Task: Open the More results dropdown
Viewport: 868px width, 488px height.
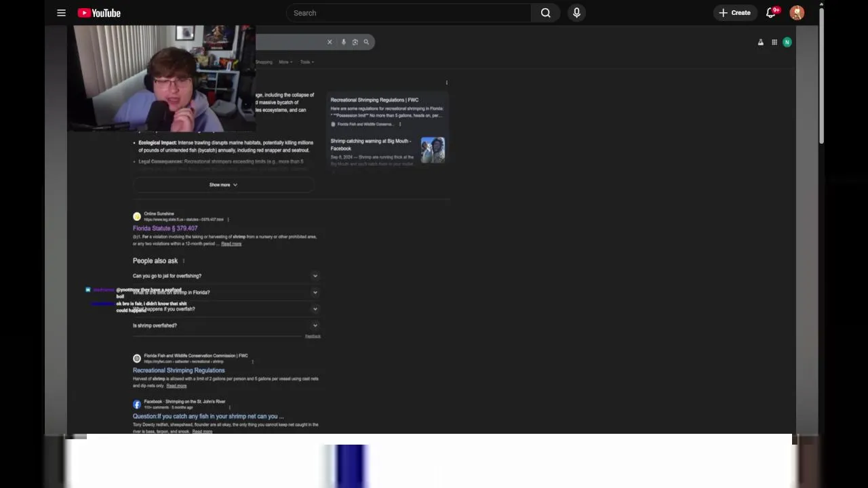Action: point(285,62)
